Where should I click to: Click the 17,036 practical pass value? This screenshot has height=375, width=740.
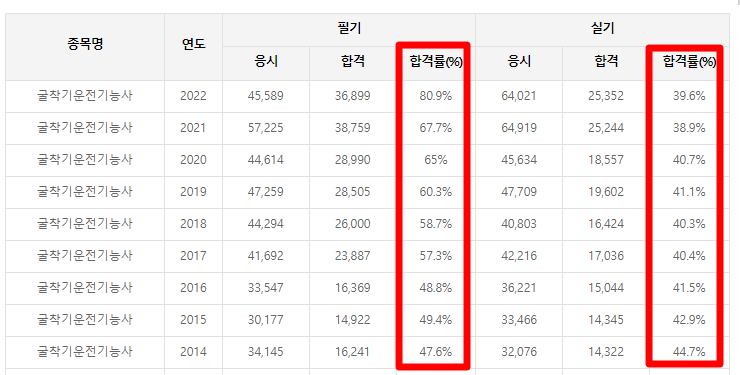[x=606, y=256]
